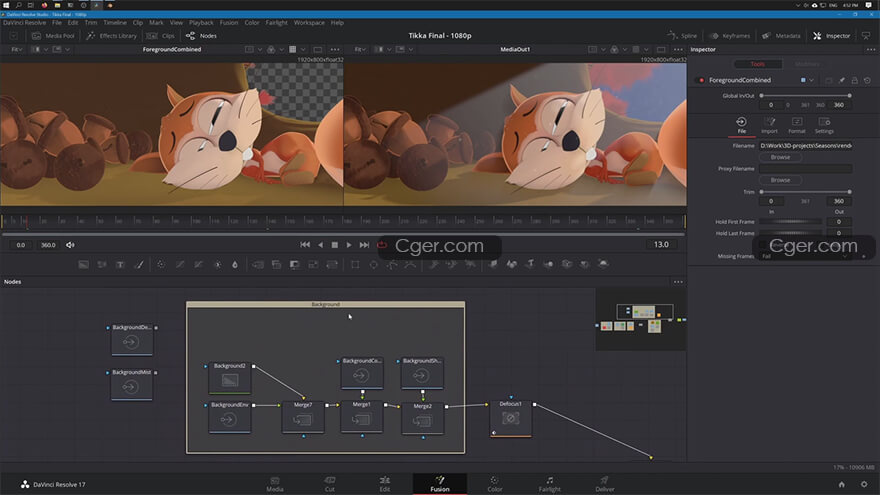Expand the top-left workspace dropdown button
The height and width of the screenshot is (495, 880).
click(x=13, y=35)
